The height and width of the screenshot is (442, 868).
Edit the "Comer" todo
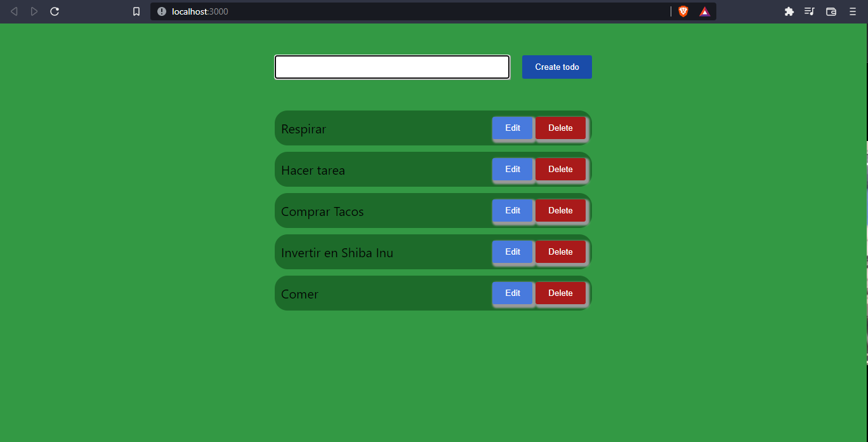[x=512, y=293]
